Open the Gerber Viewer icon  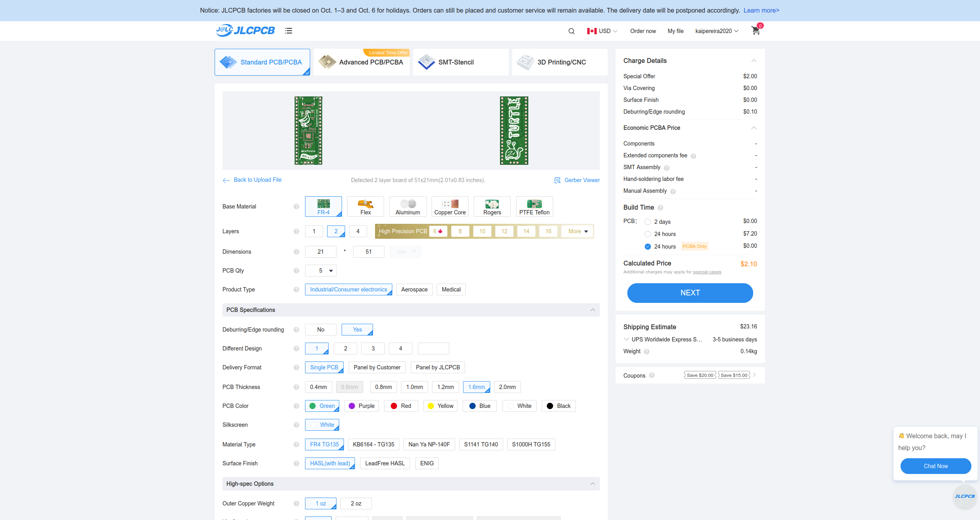point(557,180)
